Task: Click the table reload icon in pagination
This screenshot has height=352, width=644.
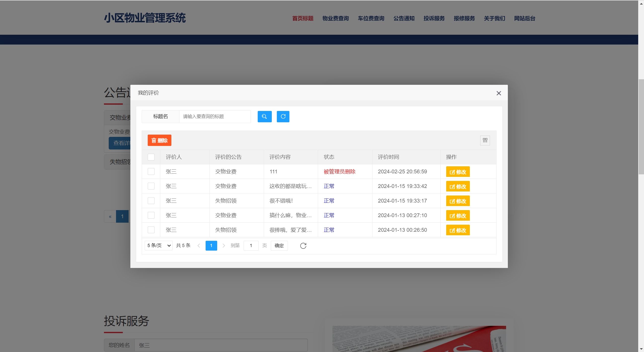Action: click(303, 246)
